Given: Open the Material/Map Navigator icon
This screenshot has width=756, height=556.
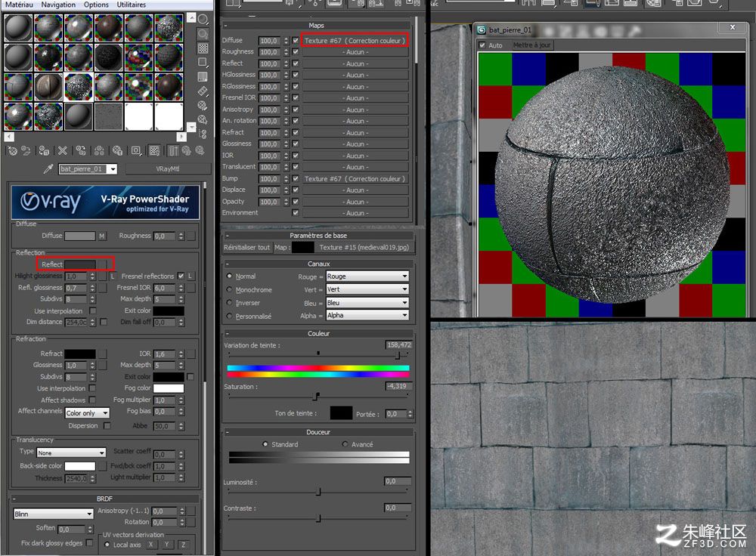Looking at the screenshot, I should 203,134.
